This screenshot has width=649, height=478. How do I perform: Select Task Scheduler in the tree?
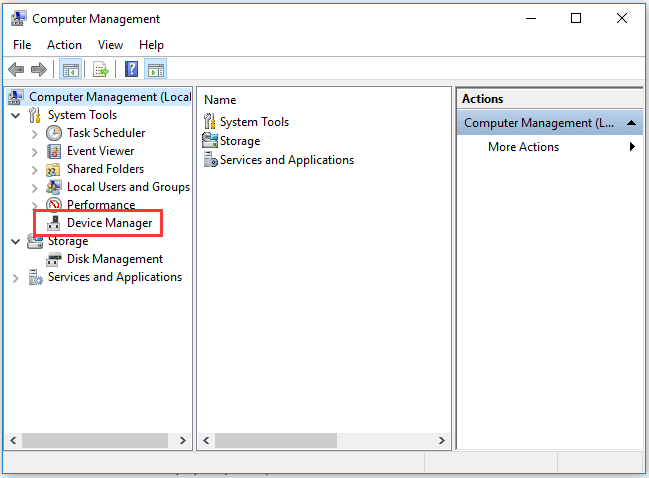(106, 133)
